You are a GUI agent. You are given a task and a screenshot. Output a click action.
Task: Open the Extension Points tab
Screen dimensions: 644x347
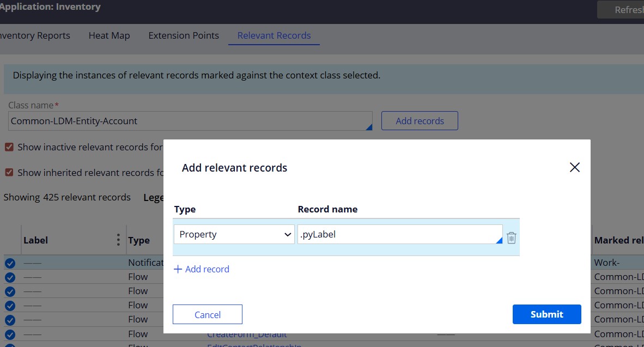[x=183, y=35]
